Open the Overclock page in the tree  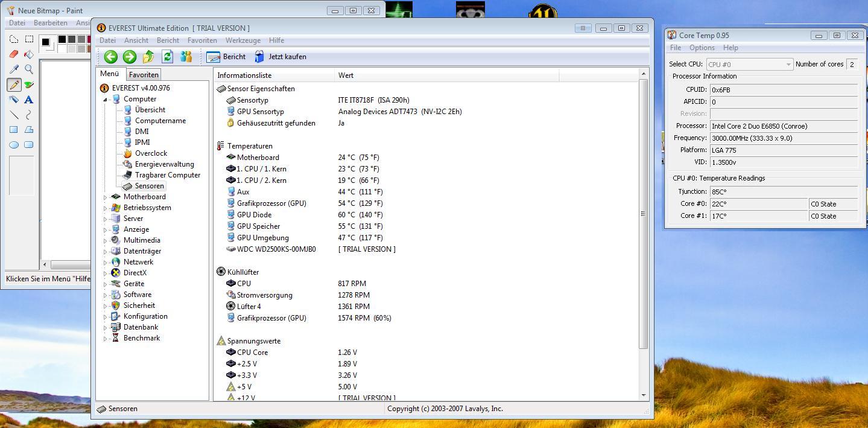pos(151,153)
